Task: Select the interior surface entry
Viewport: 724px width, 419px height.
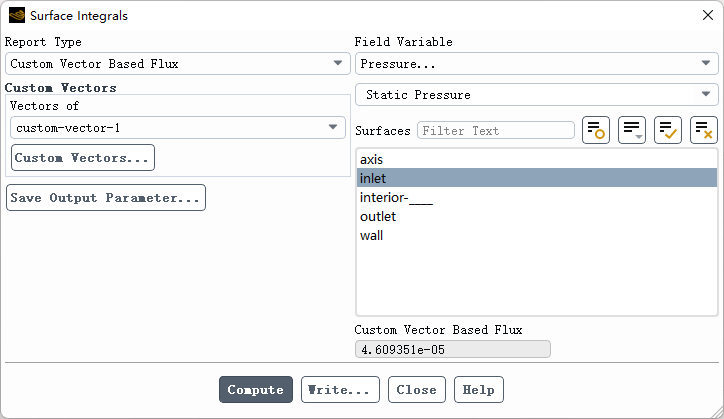Action: [396, 197]
